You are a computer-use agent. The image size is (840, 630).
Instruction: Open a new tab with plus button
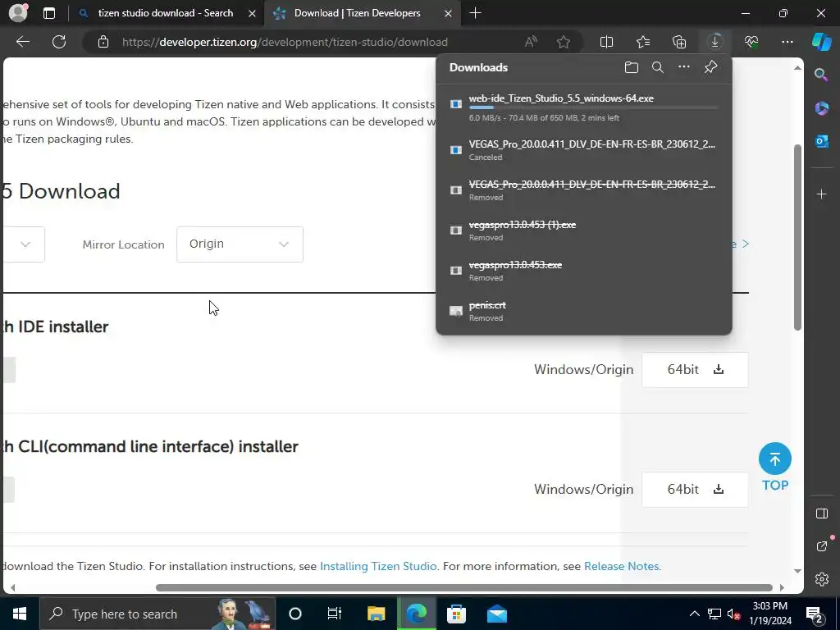coord(475,13)
